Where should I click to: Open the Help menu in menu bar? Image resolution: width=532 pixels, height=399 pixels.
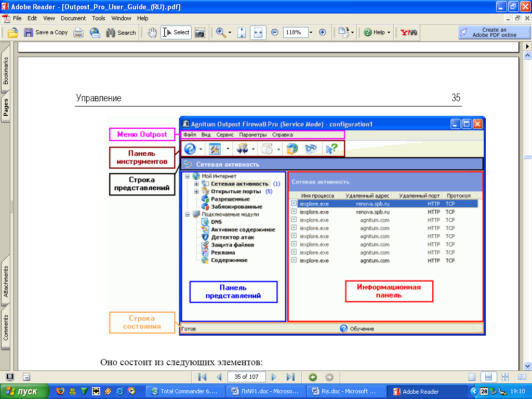[142, 18]
